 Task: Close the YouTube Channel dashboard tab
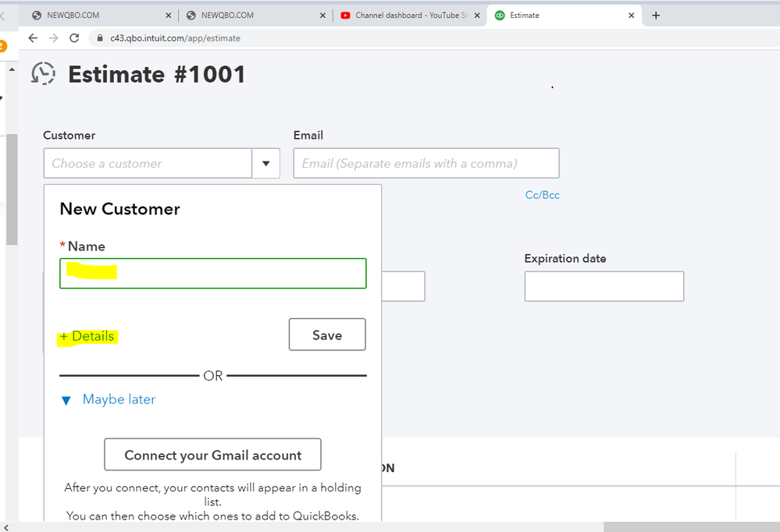477,16
